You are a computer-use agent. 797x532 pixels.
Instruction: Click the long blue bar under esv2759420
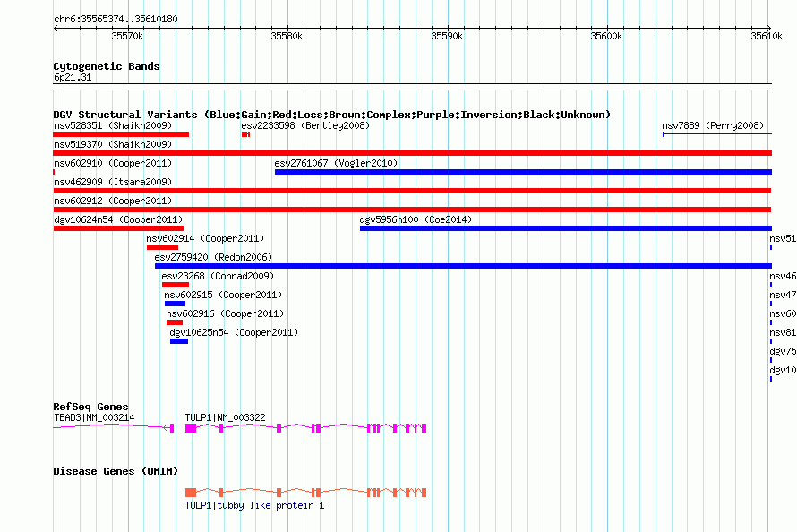click(x=464, y=266)
